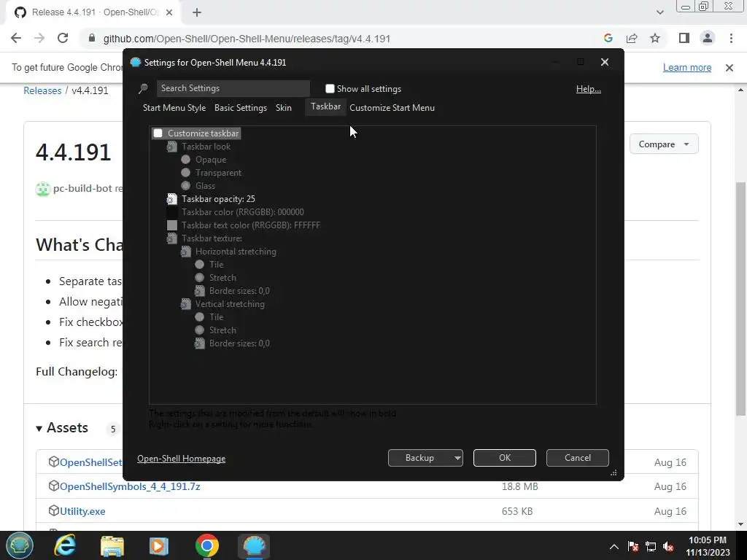
Task: Open Chrome tab search chevron
Action: click(659, 12)
